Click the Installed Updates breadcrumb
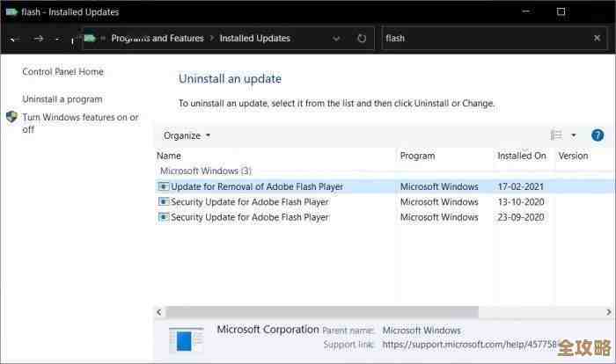The height and width of the screenshot is (364, 616). 254,38
